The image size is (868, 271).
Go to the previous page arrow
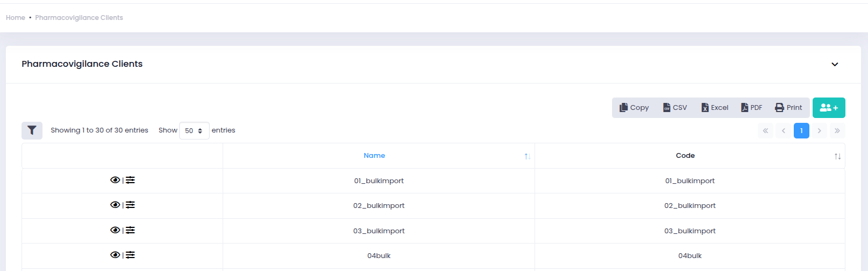[784, 130]
